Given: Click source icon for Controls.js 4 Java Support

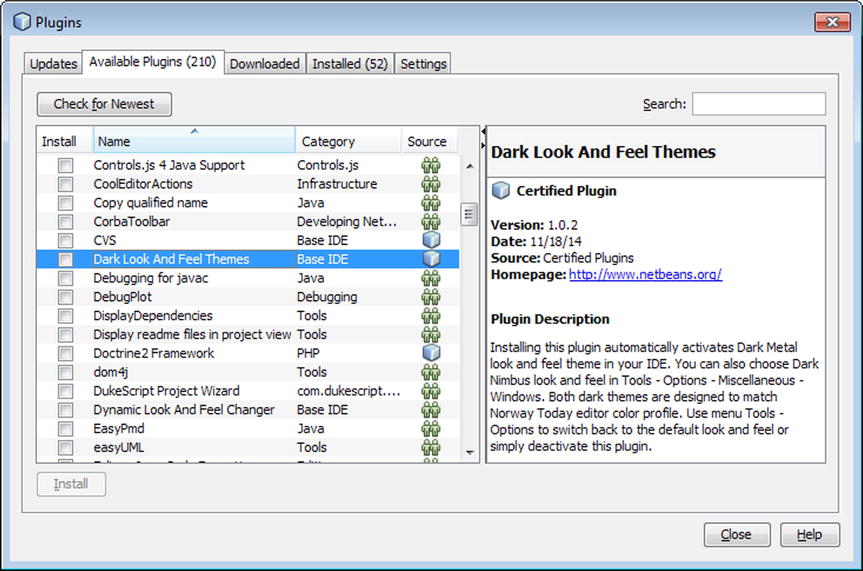Looking at the screenshot, I should (x=431, y=165).
